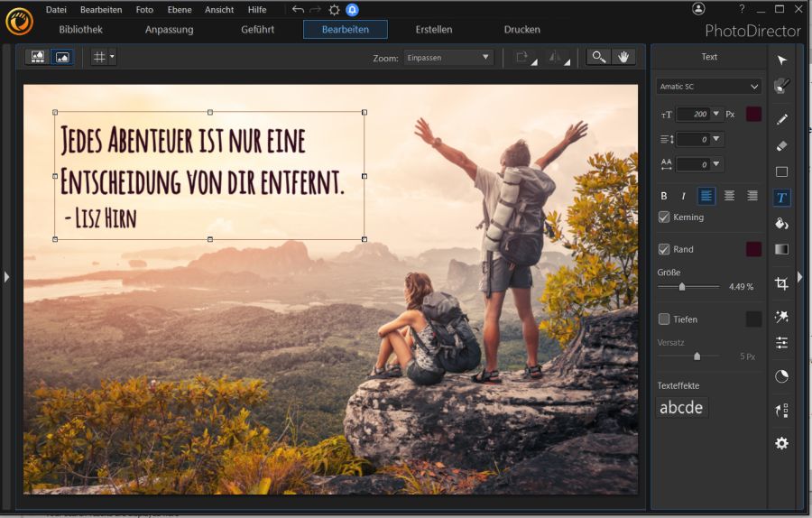Open the Amatic SC font dropdown
The height and width of the screenshot is (518, 812).
coord(709,87)
